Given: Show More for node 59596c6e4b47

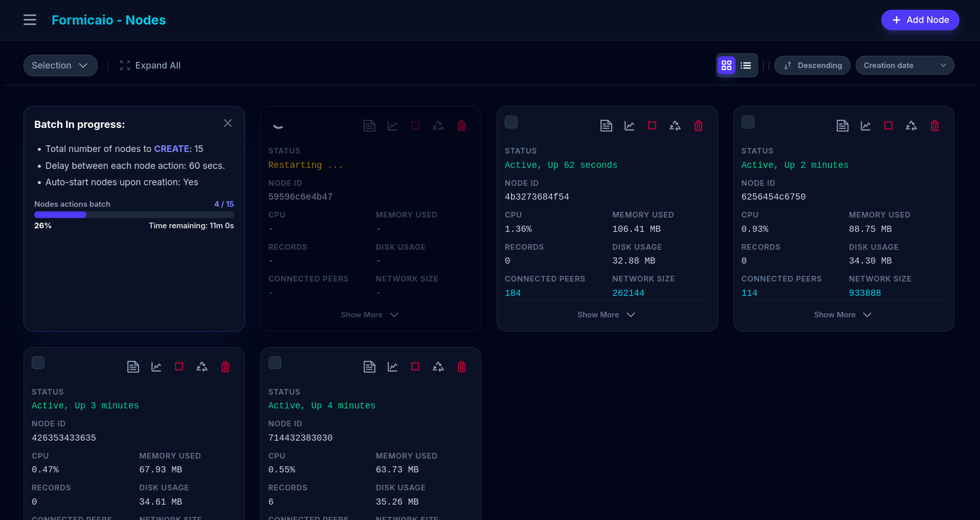Looking at the screenshot, I should 370,315.
